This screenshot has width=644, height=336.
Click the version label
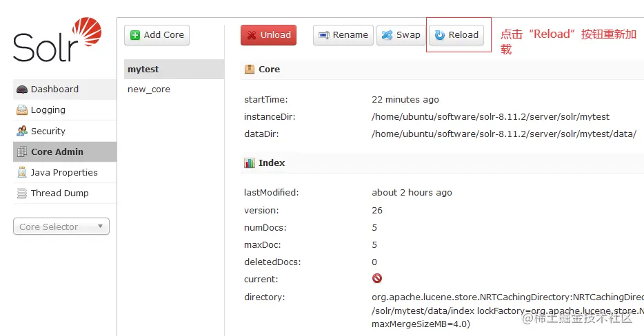coord(261,211)
